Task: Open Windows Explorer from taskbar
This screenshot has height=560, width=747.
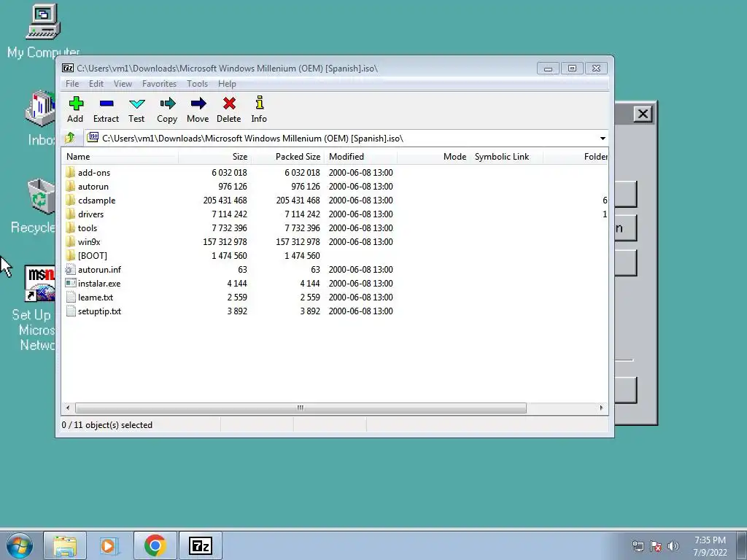Action: coord(65,545)
